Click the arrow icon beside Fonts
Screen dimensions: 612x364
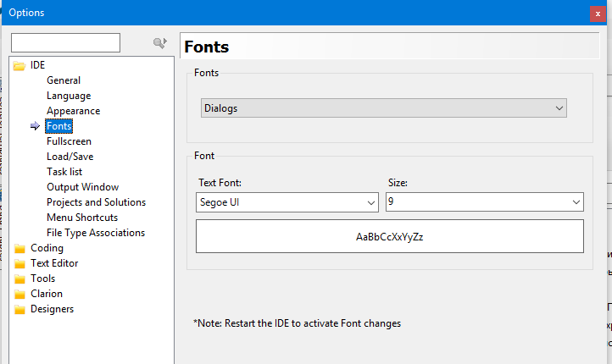36,126
